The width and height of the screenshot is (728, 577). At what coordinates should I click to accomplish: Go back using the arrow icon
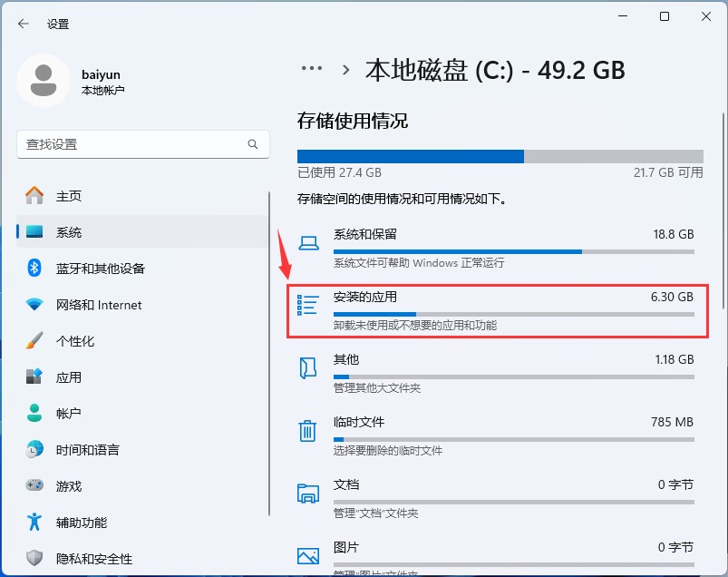24,24
